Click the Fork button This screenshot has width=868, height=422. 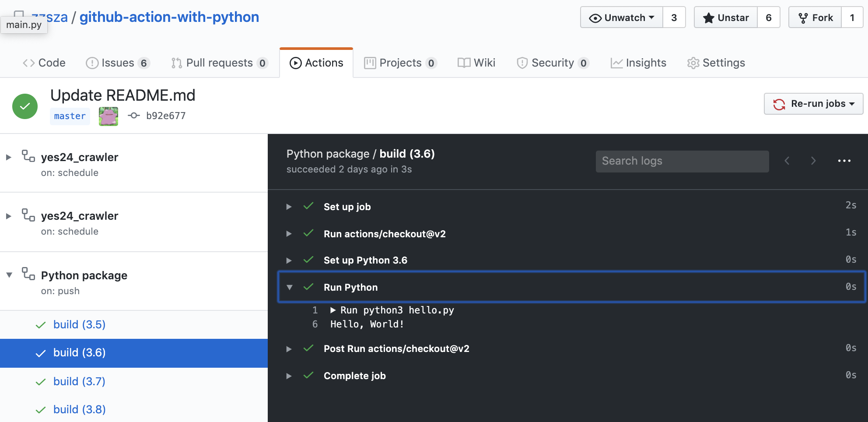pos(815,18)
